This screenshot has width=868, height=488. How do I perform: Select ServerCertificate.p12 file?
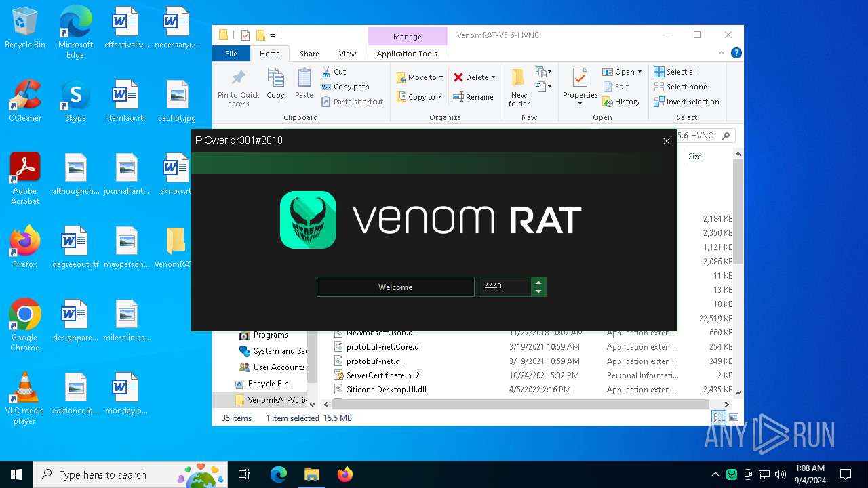pyautogui.click(x=382, y=375)
